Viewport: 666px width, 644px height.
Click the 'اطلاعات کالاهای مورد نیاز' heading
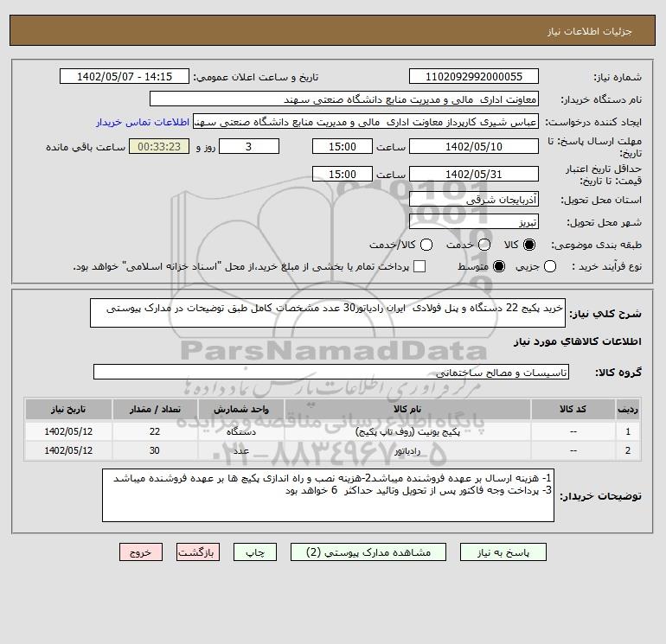(578, 341)
